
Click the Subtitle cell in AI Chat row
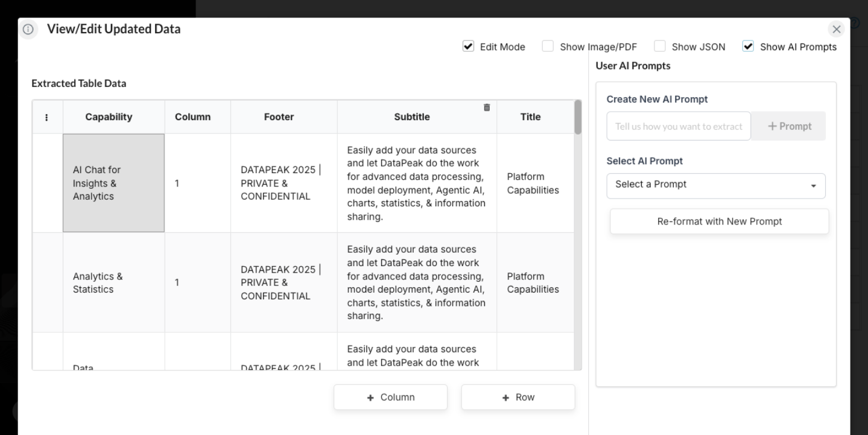click(417, 183)
